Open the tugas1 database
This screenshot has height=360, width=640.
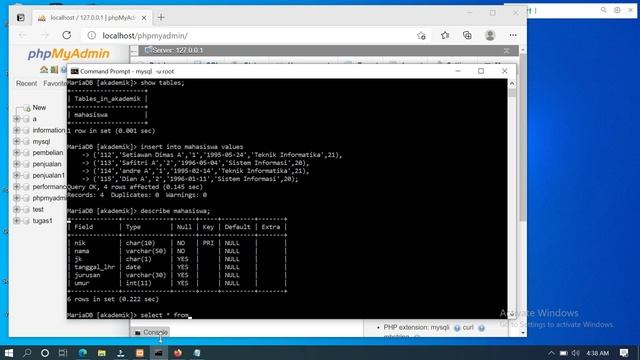click(42, 221)
